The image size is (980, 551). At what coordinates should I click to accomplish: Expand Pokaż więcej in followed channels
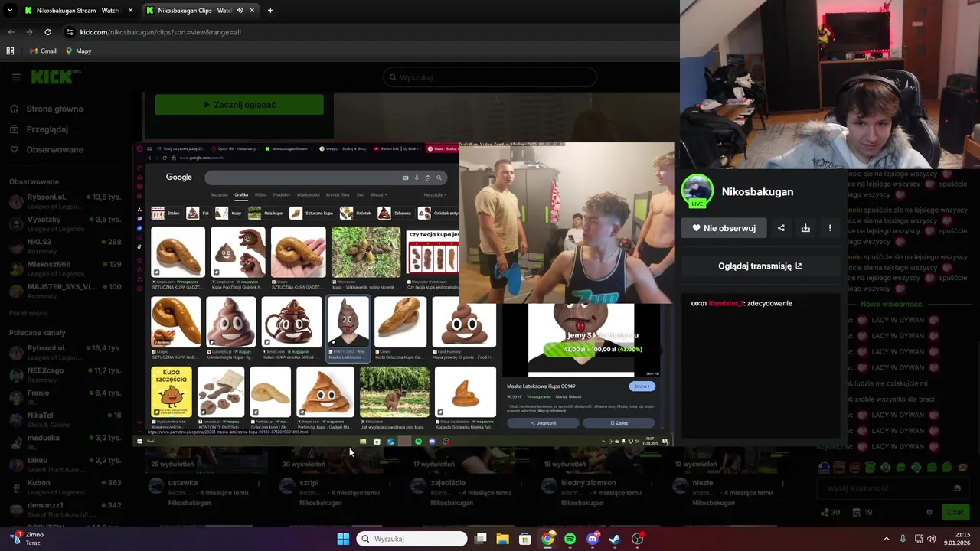[28, 313]
